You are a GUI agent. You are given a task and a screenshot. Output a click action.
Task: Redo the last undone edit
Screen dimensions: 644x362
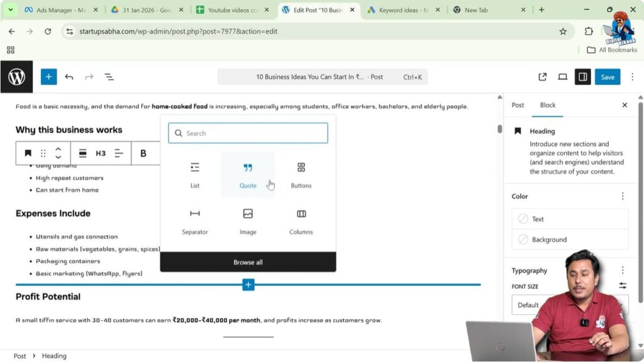[89, 77]
